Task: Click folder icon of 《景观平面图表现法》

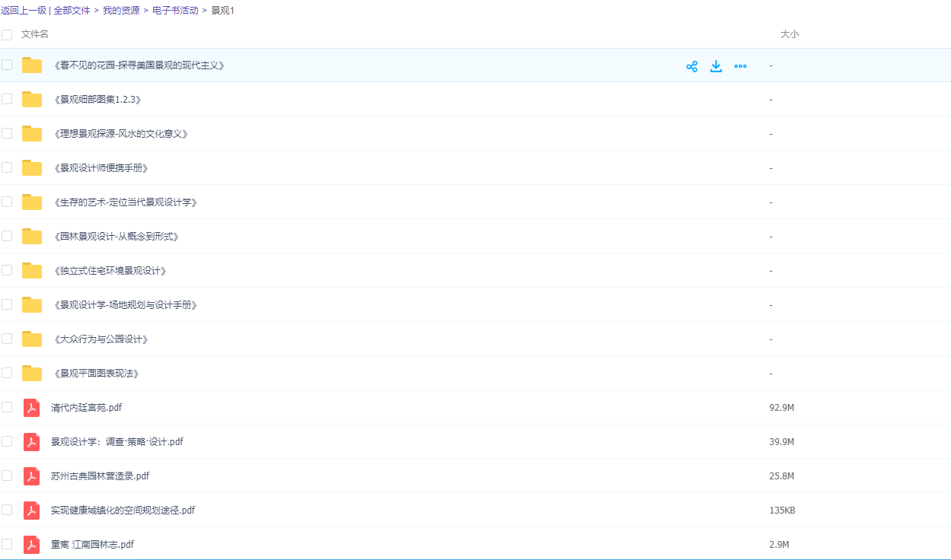Action: 32,373
